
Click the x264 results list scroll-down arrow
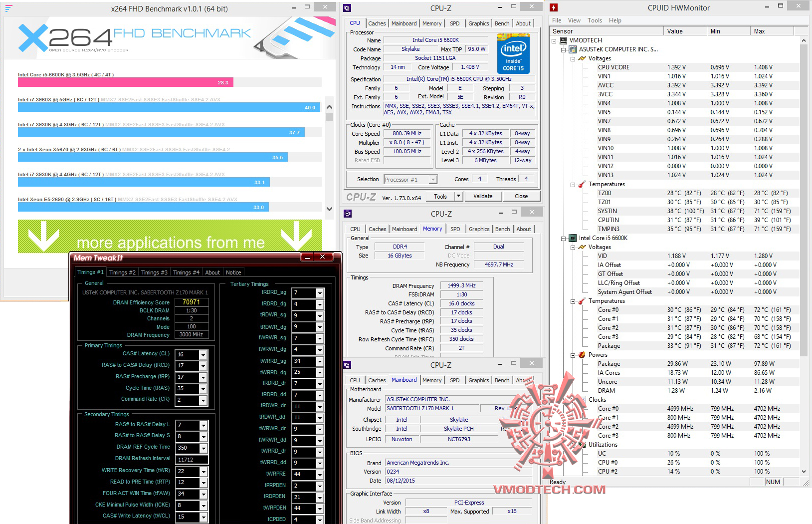point(329,209)
